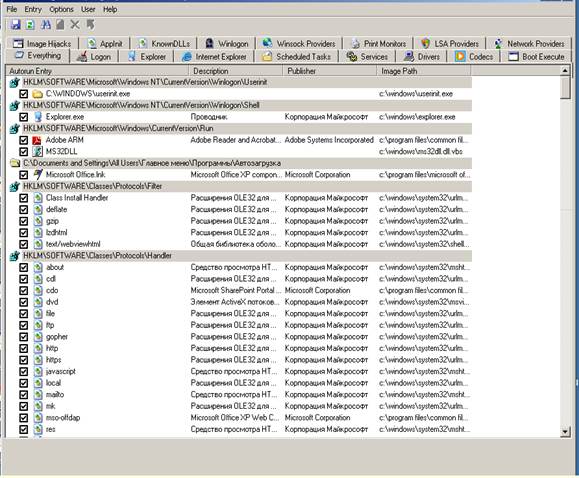Select the lzdhtml filter entry name
The height and width of the screenshot is (478, 579).
[x=56, y=233]
